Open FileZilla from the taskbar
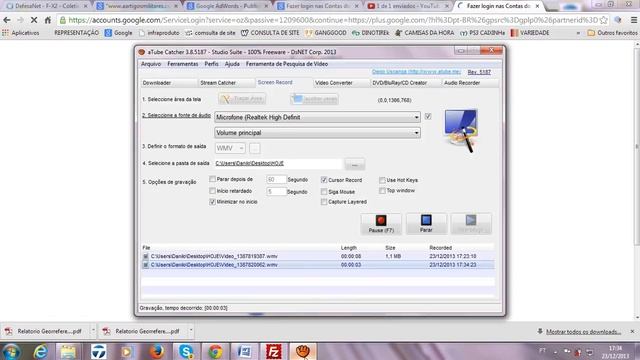 pos(273,351)
